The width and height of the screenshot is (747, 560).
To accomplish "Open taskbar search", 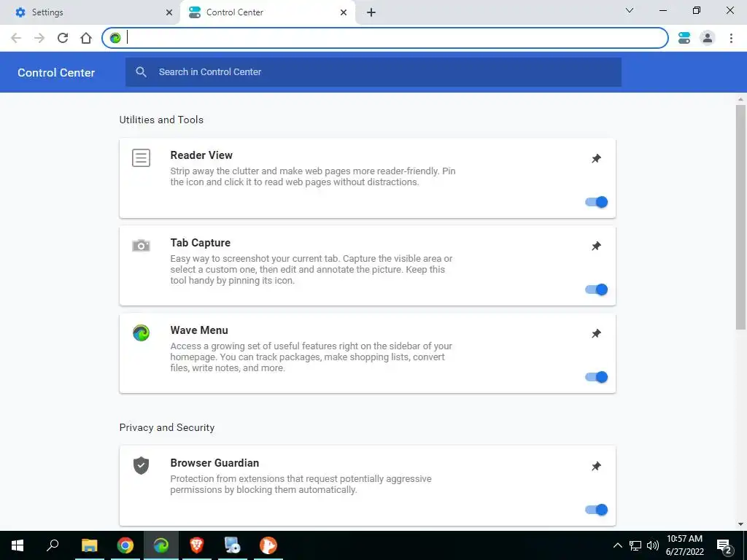I will [53, 545].
